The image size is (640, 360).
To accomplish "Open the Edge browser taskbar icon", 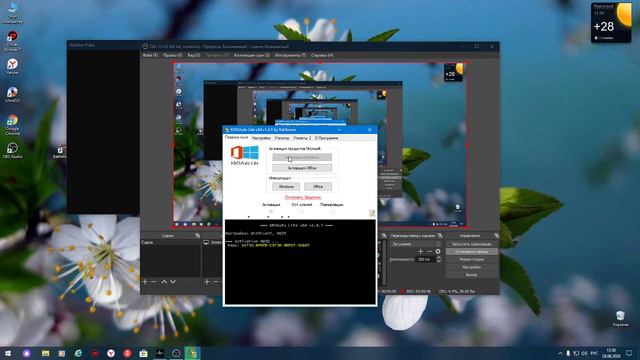I will [x=78, y=353].
